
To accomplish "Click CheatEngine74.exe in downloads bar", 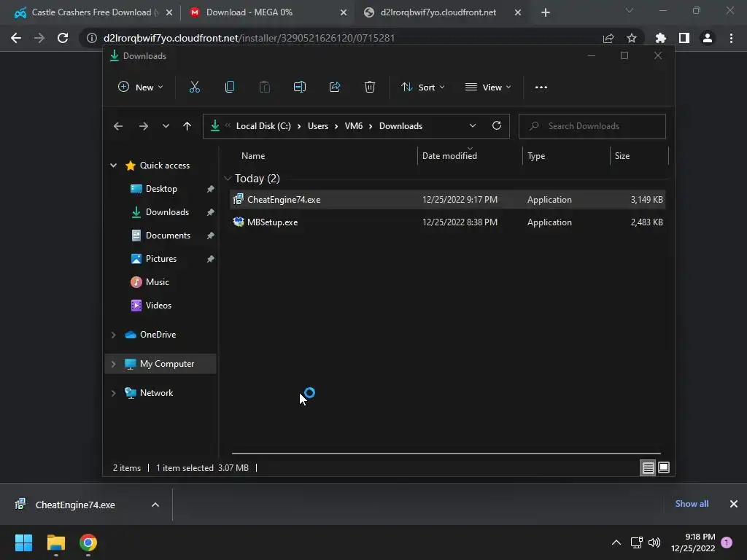I will [x=75, y=505].
